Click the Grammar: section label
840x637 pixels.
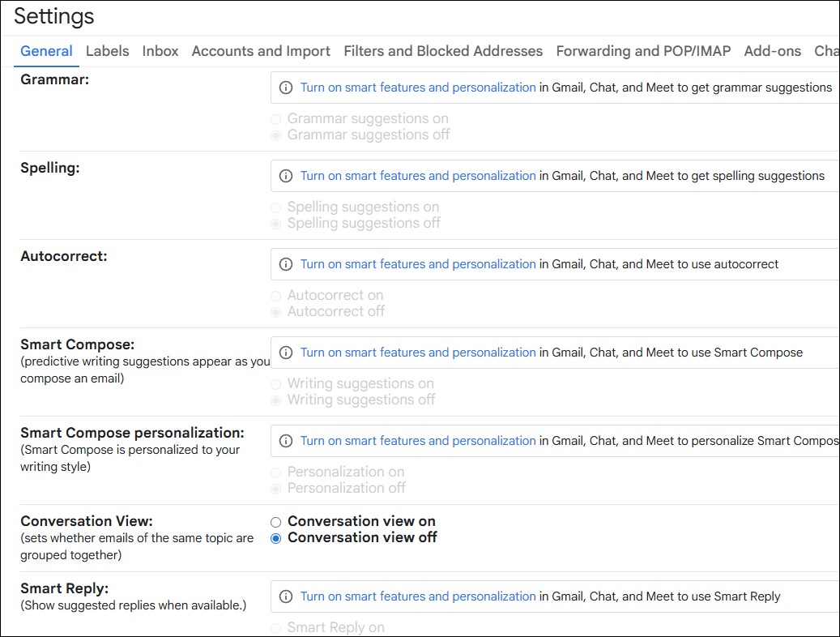(x=54, y=80)
